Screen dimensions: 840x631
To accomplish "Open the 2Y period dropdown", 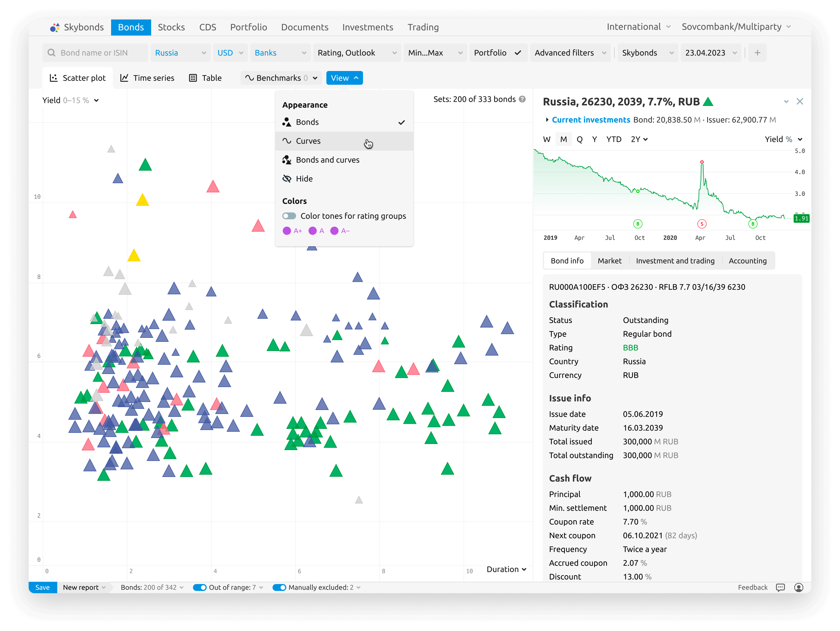I will (x=639, y=139).
